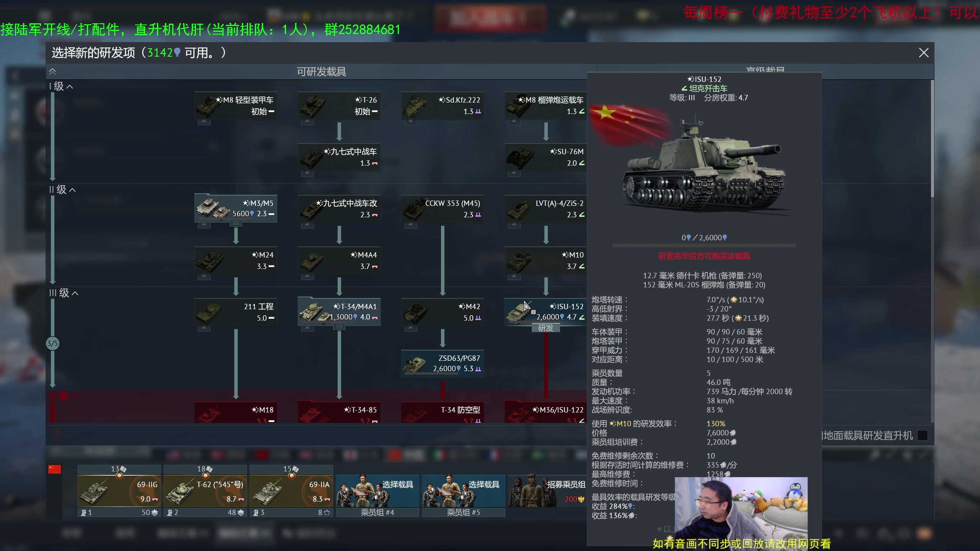The width and height of the screenshot is (980, 551).
Task: Click the ISU-152 research progress bar
Action: point(704,245)
